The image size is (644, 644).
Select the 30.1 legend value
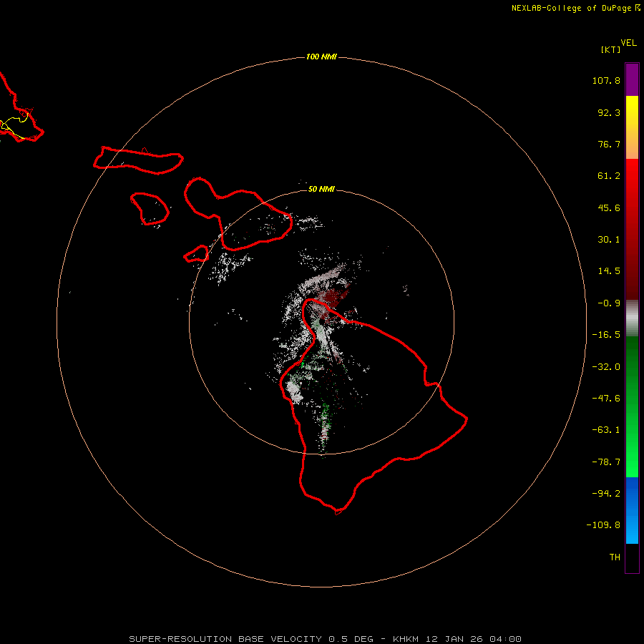(609, 240)
